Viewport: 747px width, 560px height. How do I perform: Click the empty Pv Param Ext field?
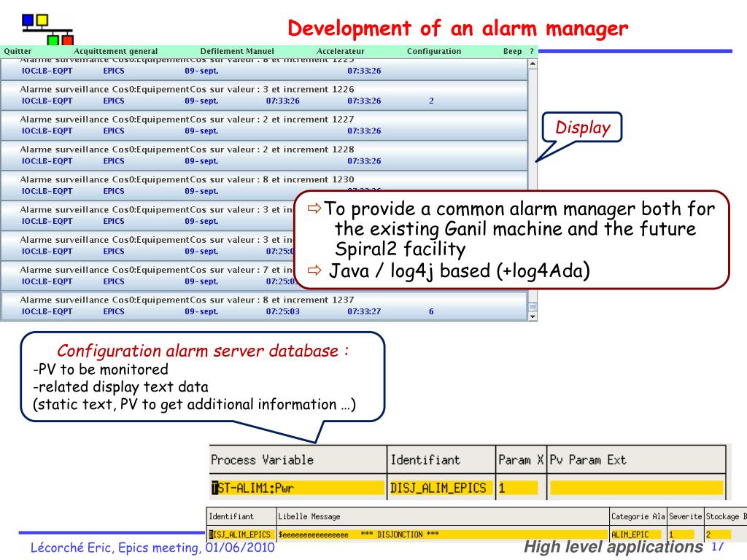click(636, 488)
